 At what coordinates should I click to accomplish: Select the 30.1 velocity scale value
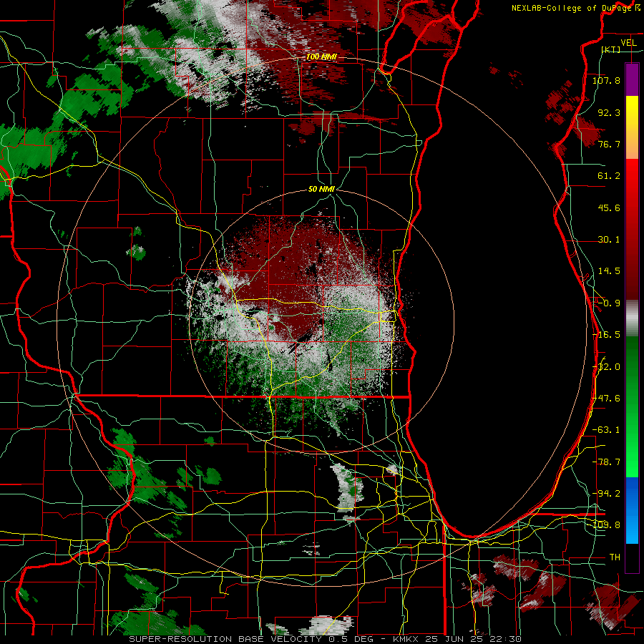click(x=609, y=240)
